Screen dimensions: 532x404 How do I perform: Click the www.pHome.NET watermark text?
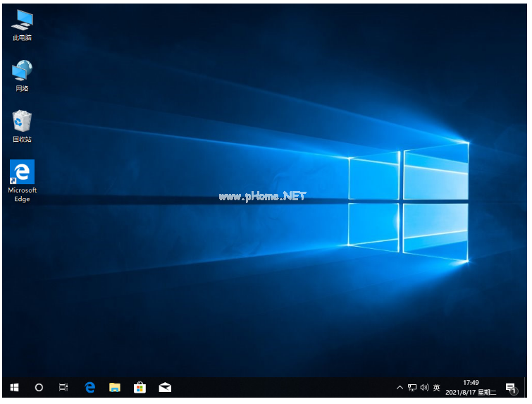pyautogui.click(x=262, y=196)
